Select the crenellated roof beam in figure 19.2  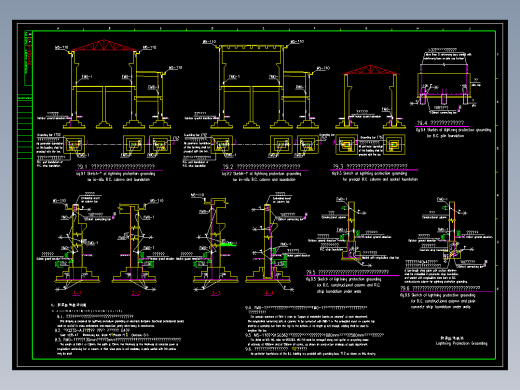[252, 49]
